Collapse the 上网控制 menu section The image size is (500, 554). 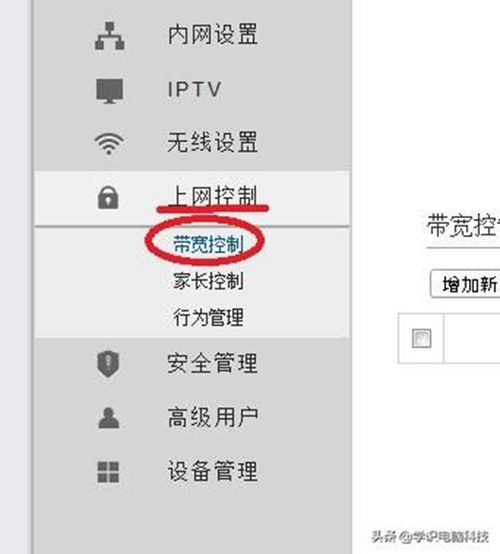click(x=193, y=198)
